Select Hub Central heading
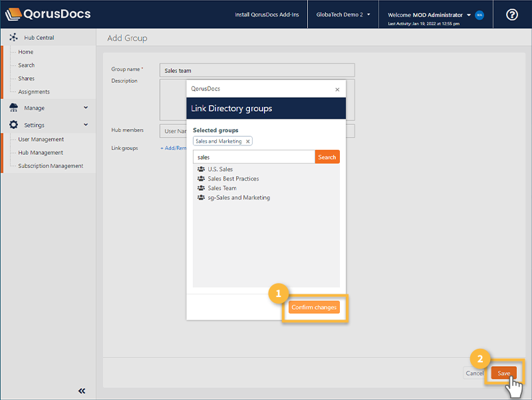This screenshot has height=400, width=532. [x=39, y=38]
